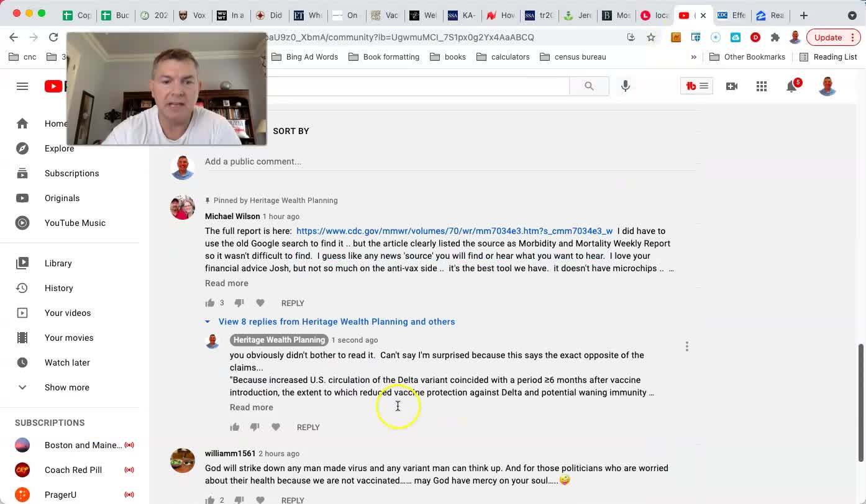Screen dimensions: 866x504
Task: Open the Create video camera icon
Action: pyautogui.click(x=732, y=86)
